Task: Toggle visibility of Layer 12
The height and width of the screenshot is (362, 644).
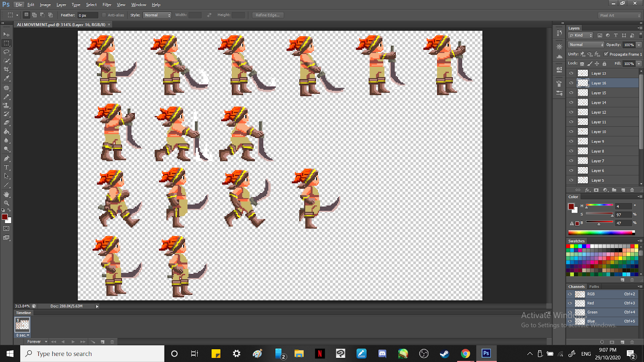Action: click(x=571, y=112)
